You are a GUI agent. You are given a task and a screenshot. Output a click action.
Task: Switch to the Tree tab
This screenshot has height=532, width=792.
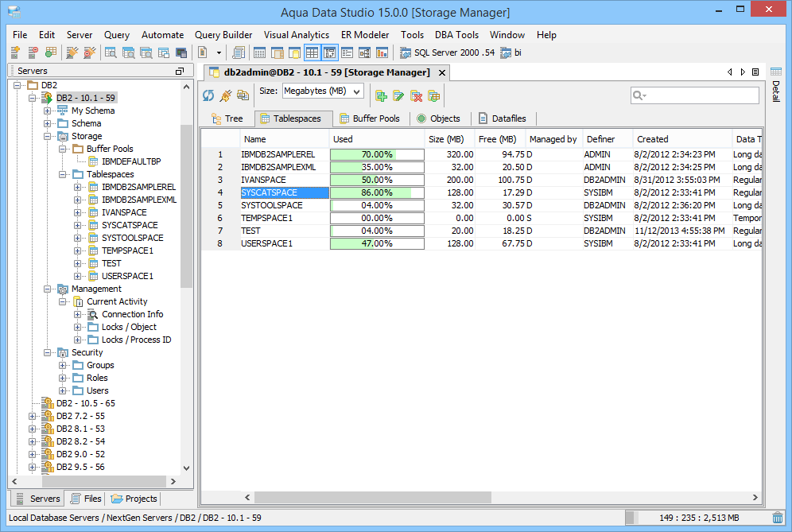[227, 118]
